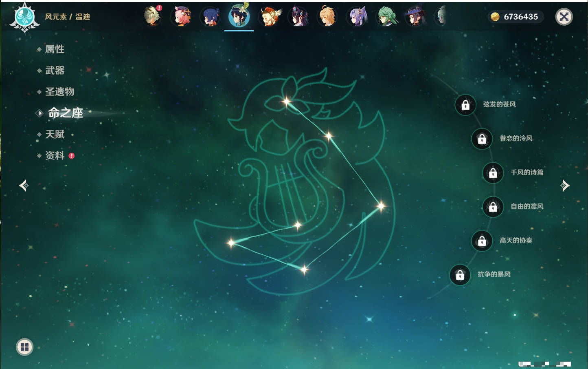Open the 属性 attributes tab
The height and width of the screenshot is (369, 588).
[x=55, y=49]
